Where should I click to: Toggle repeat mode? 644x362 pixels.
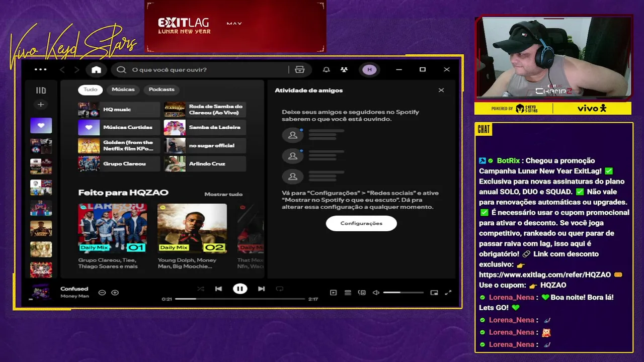280,289
